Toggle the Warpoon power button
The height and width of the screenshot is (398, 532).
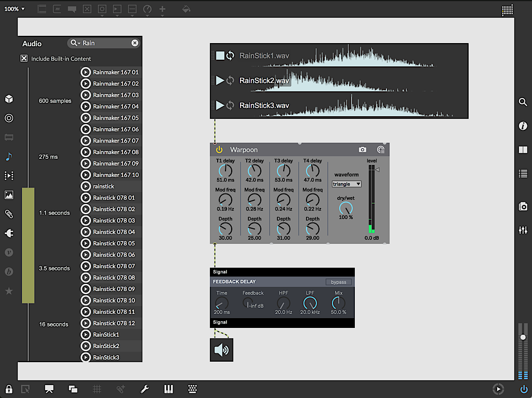coord(219,150)
